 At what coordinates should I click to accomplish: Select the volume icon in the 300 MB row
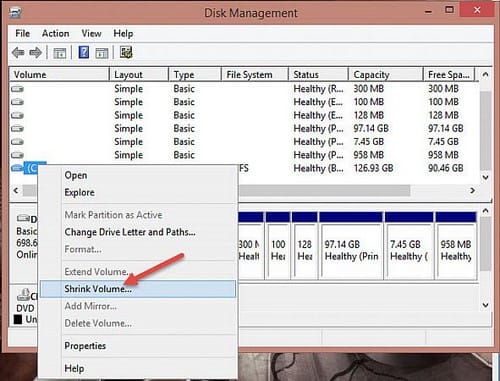17,89
